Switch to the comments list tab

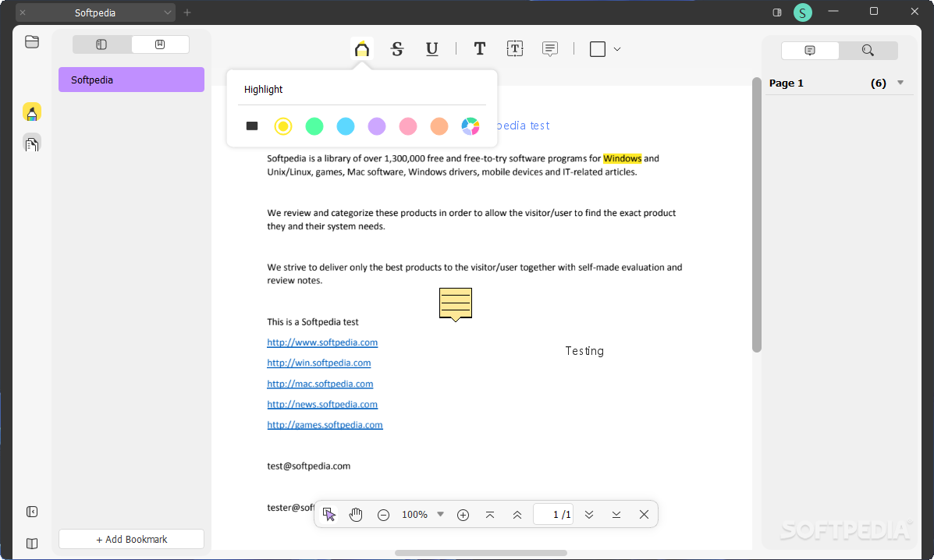(x=810, y=51)
